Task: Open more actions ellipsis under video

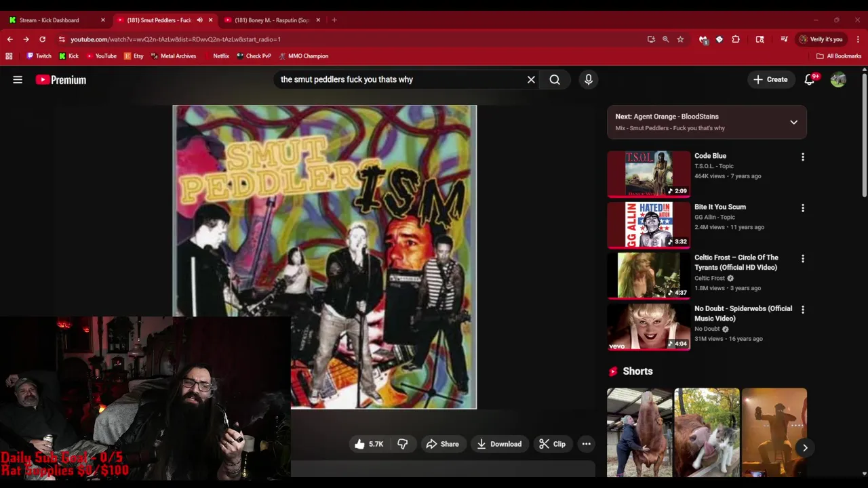Action: [x=587, y=444]
